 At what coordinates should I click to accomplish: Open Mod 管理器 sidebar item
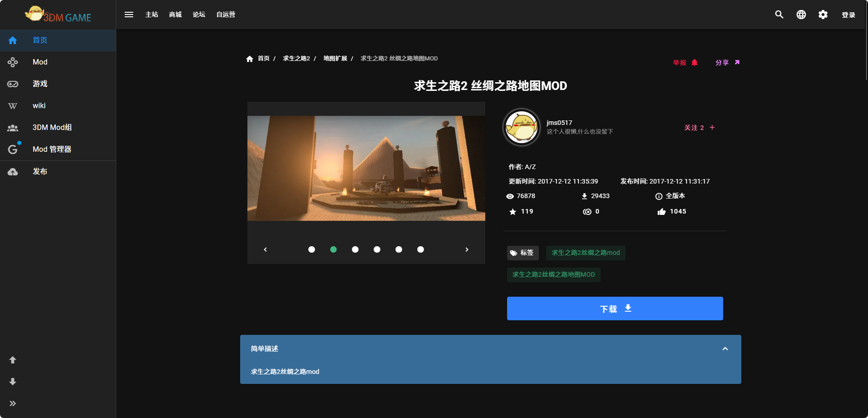58,149
